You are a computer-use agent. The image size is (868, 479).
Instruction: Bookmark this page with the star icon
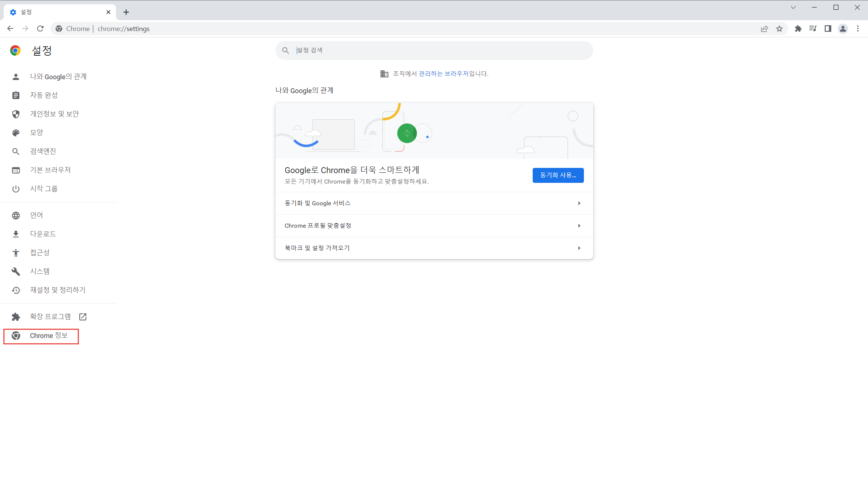tap(779, 28)
